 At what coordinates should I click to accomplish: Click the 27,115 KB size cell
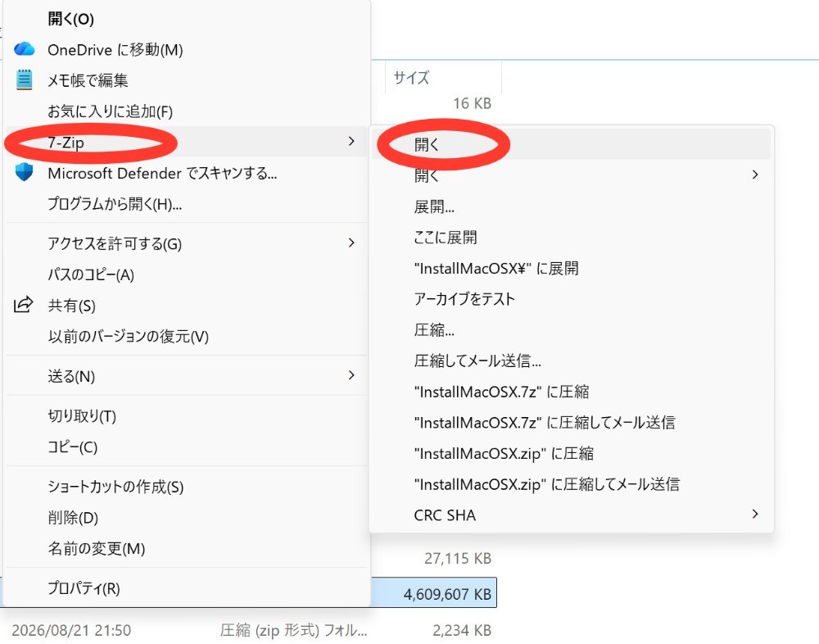point(458,558)
